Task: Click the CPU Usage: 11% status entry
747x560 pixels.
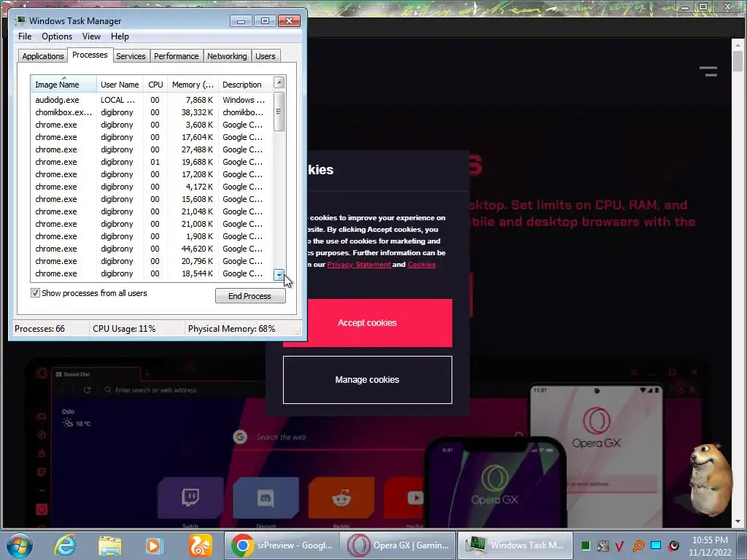Action: point(124,329)
